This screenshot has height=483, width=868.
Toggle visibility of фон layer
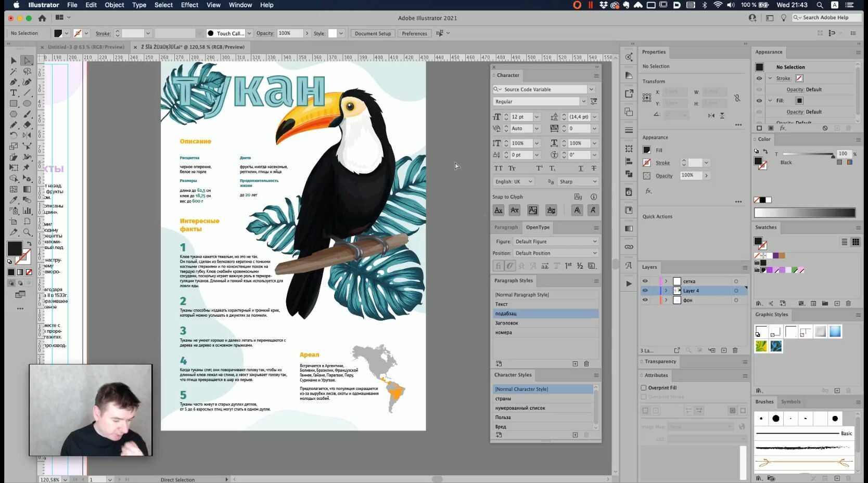point(645,300)
